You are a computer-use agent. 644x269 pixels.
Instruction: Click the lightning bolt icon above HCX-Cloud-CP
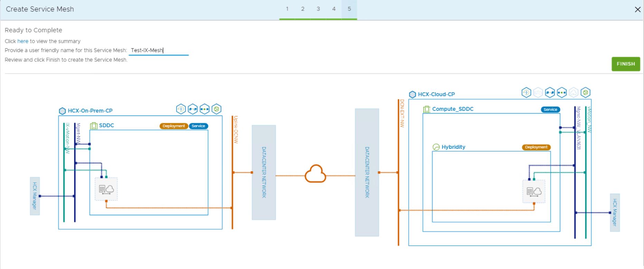tap(526, 93)
